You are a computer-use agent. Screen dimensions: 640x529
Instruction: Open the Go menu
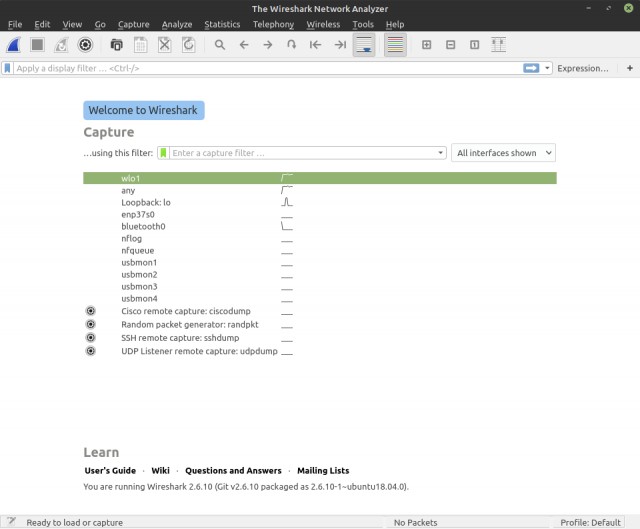[x=100, y=24]
